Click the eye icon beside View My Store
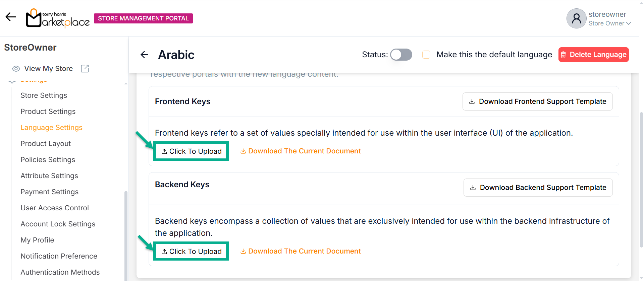The width and height of the screenshot is (644, 281). click(x=16, y=69)
